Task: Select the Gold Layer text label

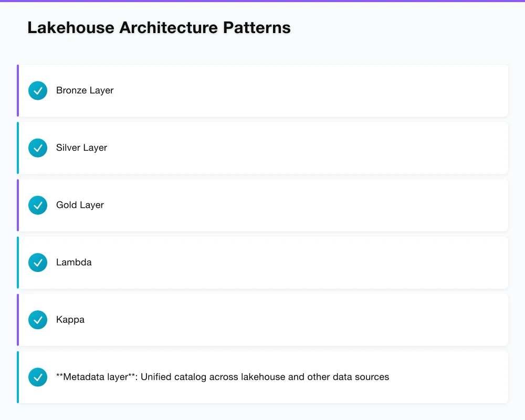Action: pos(80,205)
